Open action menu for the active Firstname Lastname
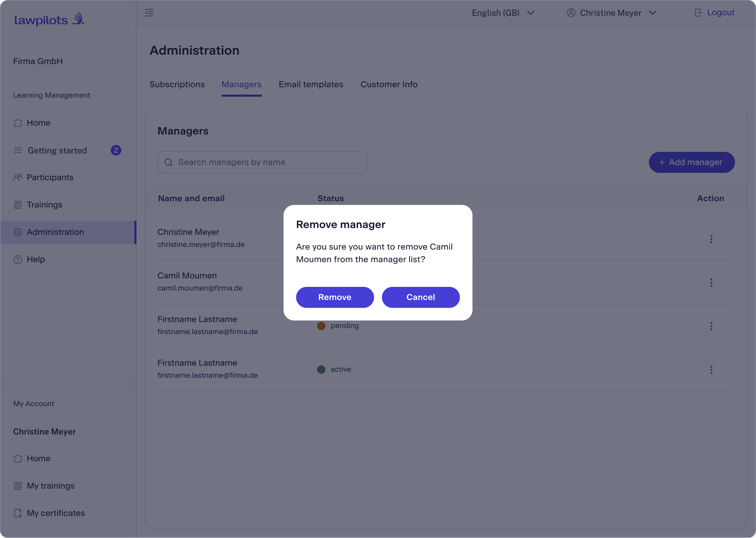Screen dimensions: 756x538 point(711,370)
